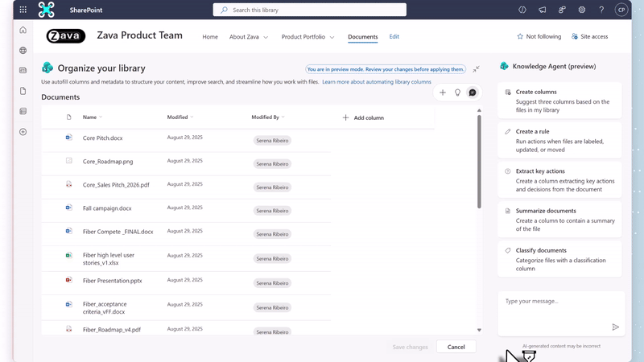Open the app launcher waffle icon
The image size is (644, 362).
click(x=23, y=10)
